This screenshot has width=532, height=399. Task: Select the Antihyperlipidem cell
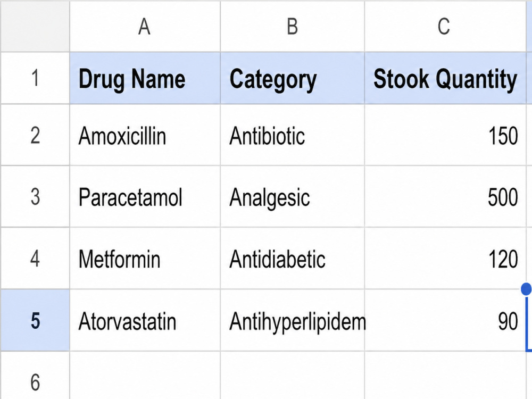293,320
